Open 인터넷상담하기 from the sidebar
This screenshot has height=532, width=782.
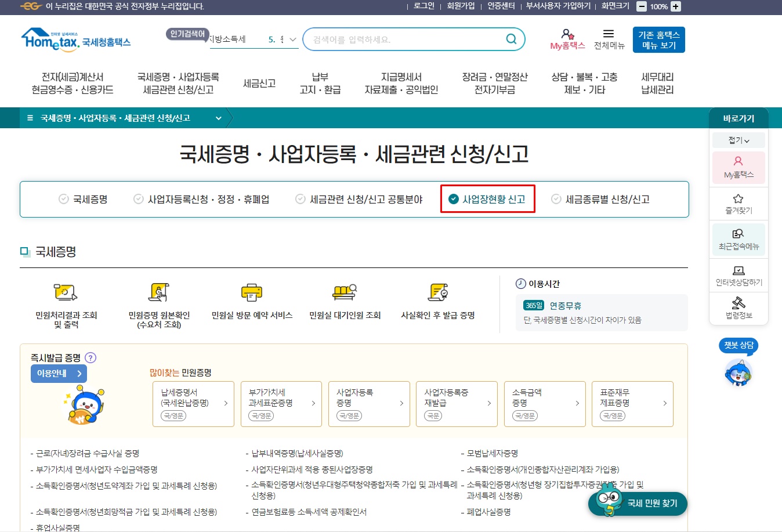point(738,274)
